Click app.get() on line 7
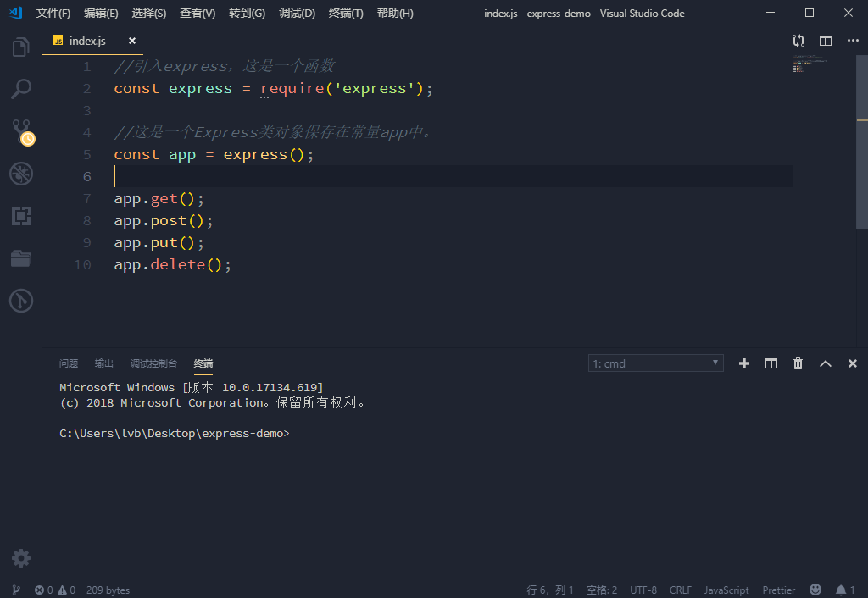868x598 pixels. tap(159, 198)
